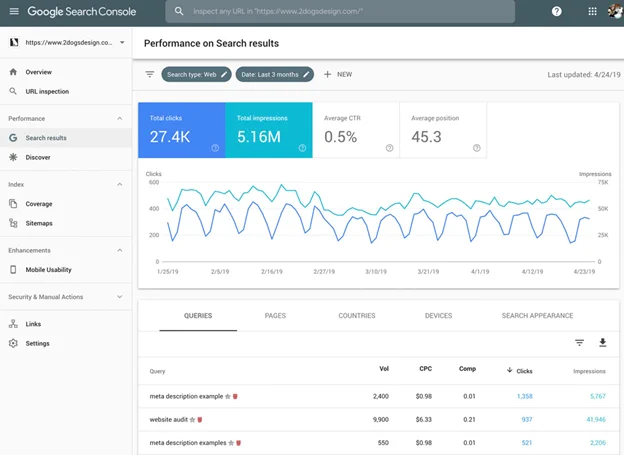Click the table filter rows icon
624x455 pixels.
click(579, 342)
